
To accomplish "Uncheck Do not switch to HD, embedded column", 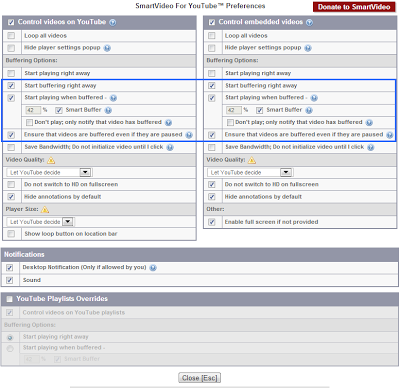I will tap(212, 185).
